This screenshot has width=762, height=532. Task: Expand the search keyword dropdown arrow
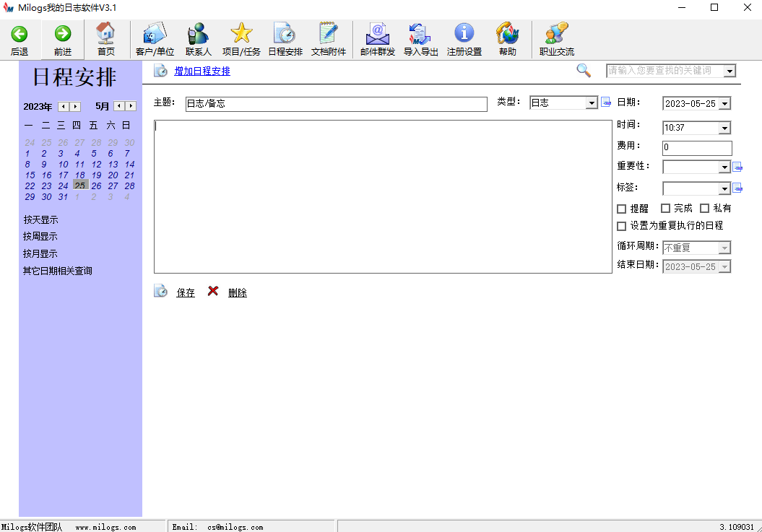pyautogui.click(x=729, y=71)
